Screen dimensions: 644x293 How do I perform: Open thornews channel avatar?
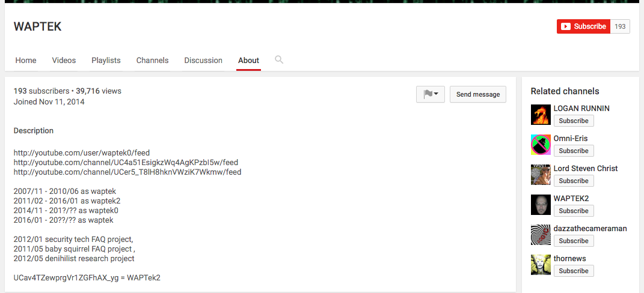tap(541, 265)
